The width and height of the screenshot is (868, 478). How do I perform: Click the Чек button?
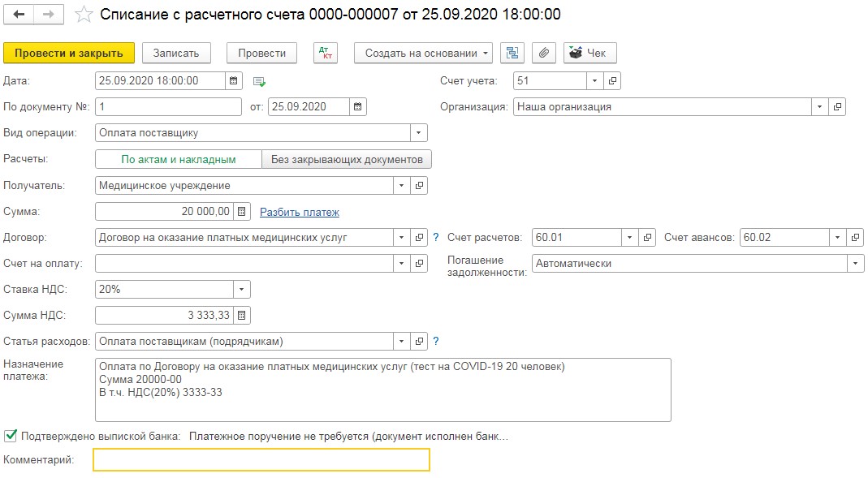click(589, 53)
